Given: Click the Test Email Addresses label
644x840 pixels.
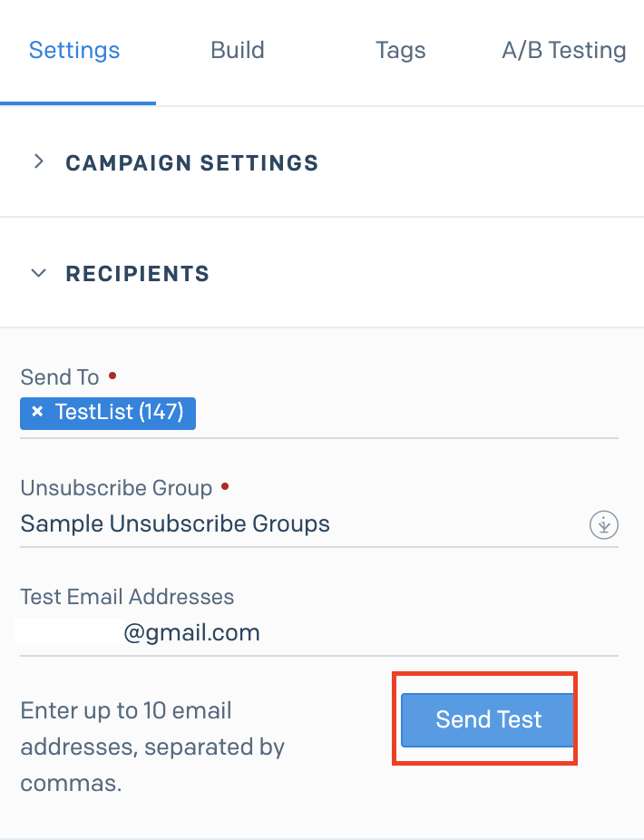Looking at the screenshot, I should tap(127, 597).
